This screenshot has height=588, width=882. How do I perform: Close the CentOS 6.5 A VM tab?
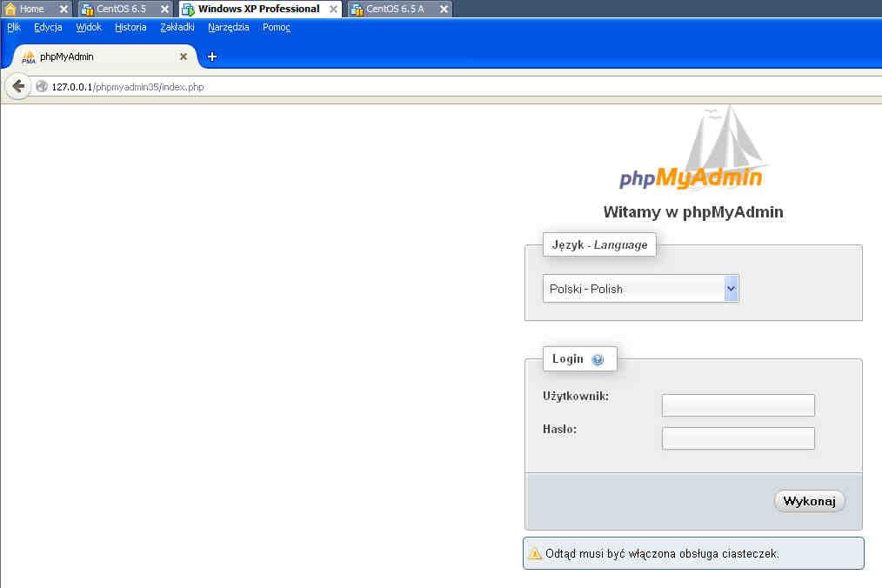click(x=444, y=9)
